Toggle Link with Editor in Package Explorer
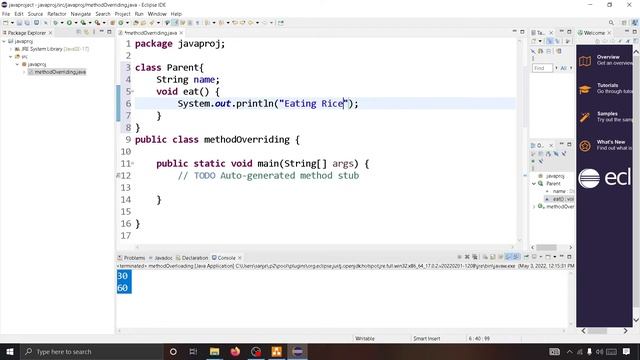The height and width of the screenshot is (360, 640). coord(87,32)
